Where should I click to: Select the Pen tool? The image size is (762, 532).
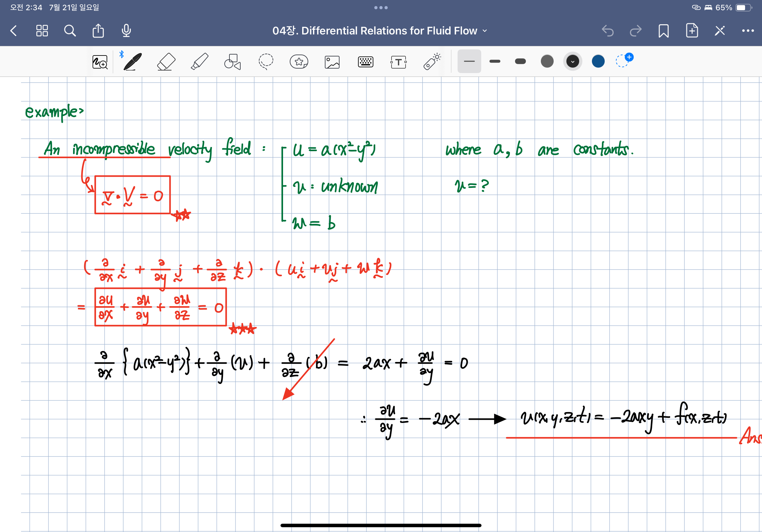pyautogui.click(x=133, y=61)
